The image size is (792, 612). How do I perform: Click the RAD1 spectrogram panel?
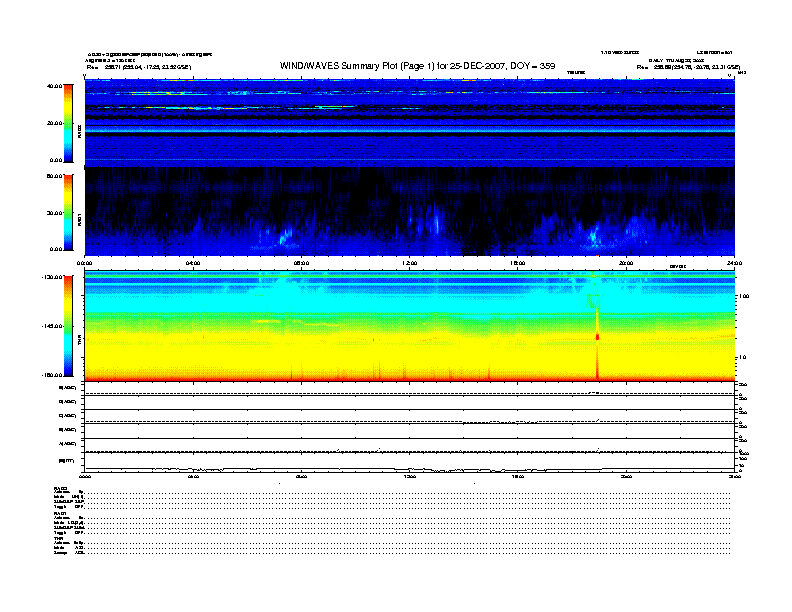(x=410, y=212)
